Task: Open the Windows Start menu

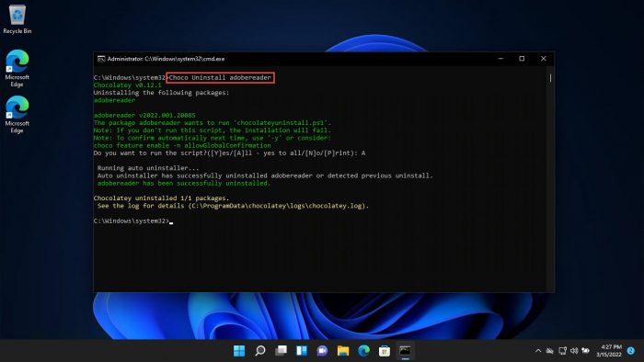Action: 239,351
